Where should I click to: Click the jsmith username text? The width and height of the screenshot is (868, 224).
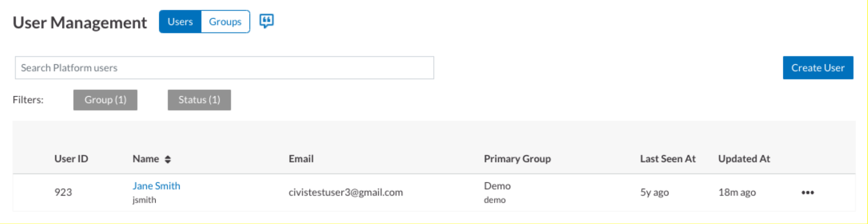(x=144, y=200)
